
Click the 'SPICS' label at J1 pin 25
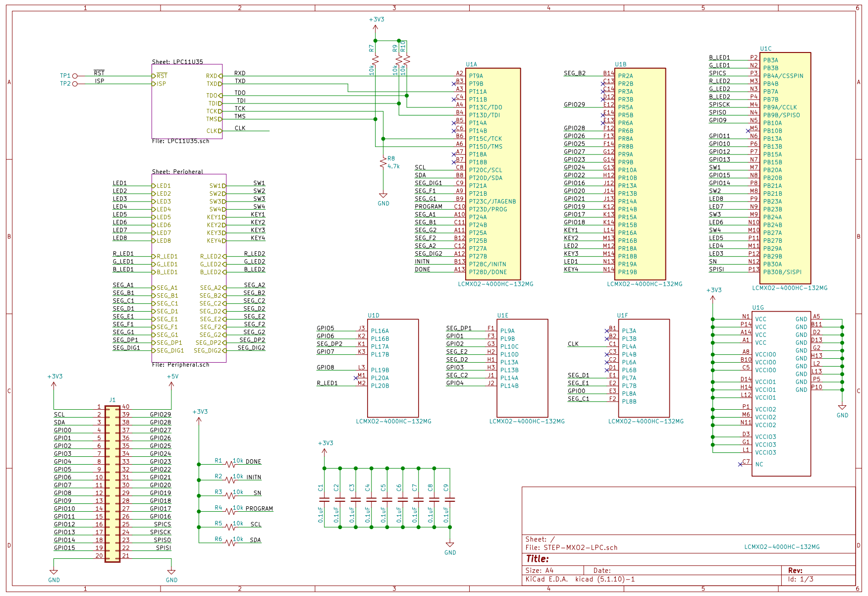pyautogui.click(x=162, y=524)
